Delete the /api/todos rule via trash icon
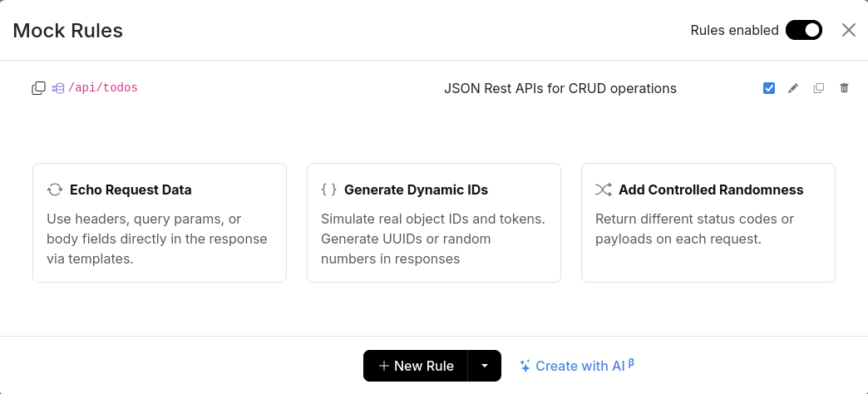Viewport: 868px width, 394px height. pos(844,88)
